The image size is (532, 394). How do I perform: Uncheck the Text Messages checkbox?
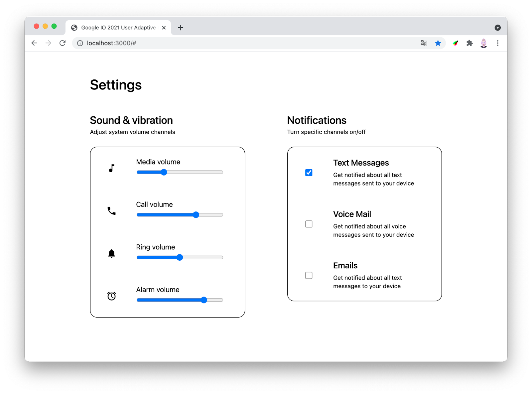tap(309, 173)
